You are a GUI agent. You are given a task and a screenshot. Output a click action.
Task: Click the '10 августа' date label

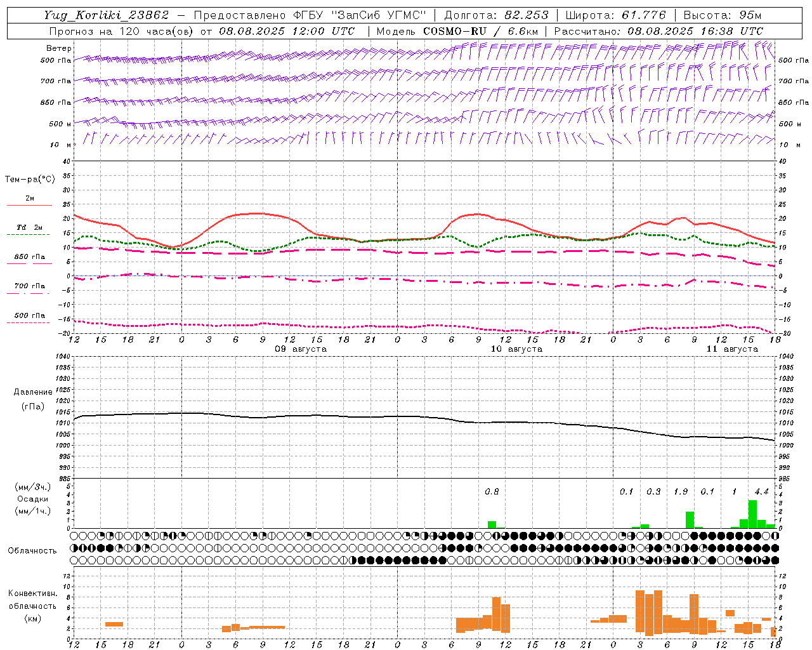tap(516, 349)
